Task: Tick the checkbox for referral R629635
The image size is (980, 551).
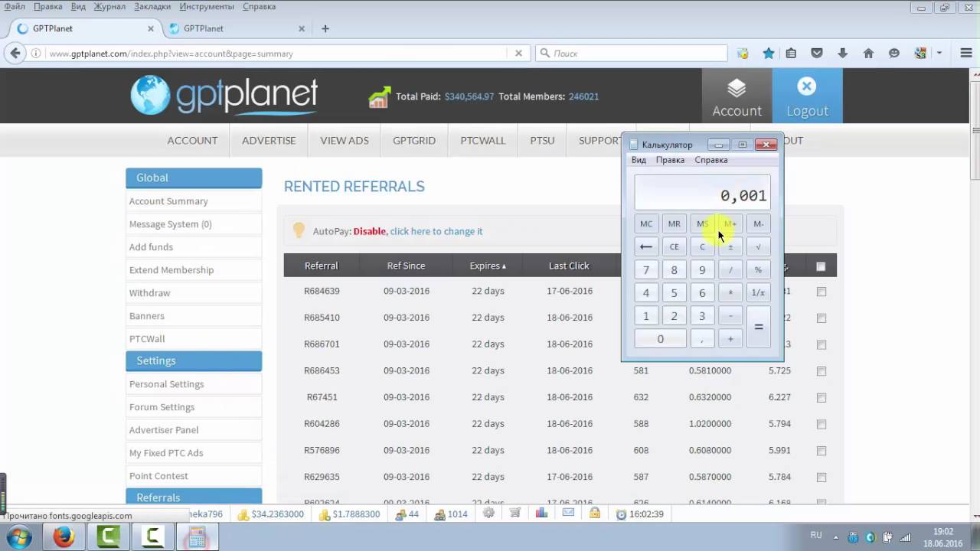Action: (822, 478)
